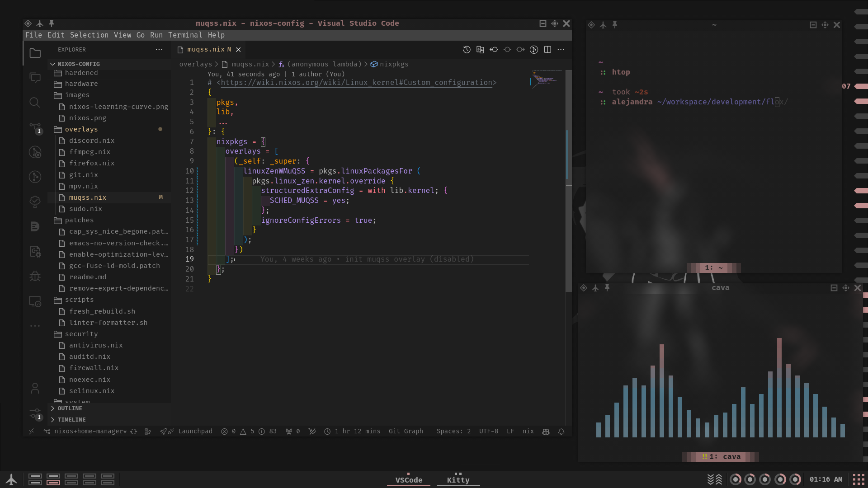Image resolution: width=868 pixels, height=488 pixels.
Task: Toggle always-on-top plane icon on cava window
Action: tap(595, 288)
